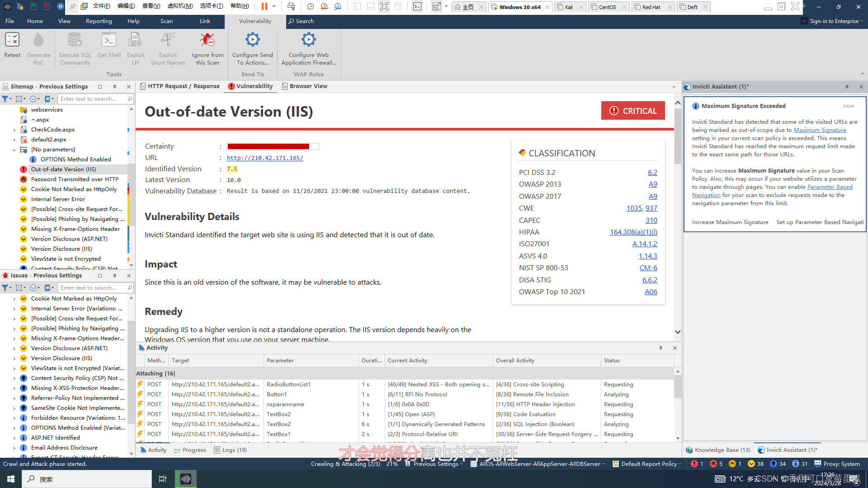Screen dimensions: 868x488
Task: Expand the CheckCode.aspx tree node
Action: [14, 130]
